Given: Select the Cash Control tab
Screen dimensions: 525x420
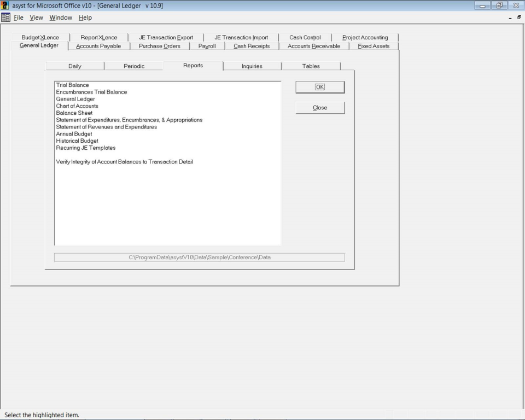Looking at the screenshot, I should 305,38.
